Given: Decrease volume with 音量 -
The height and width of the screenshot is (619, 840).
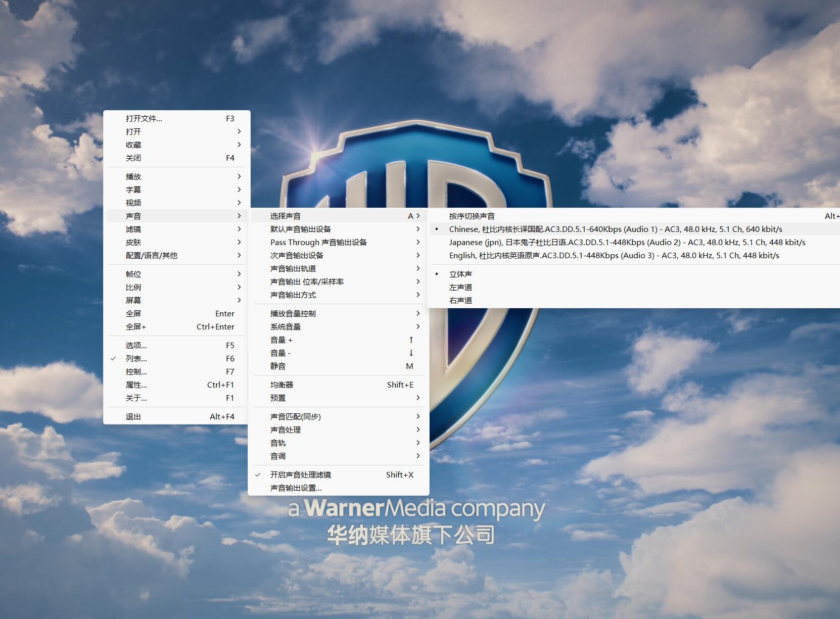Looking at the screenshot, I should pos(339,353).
